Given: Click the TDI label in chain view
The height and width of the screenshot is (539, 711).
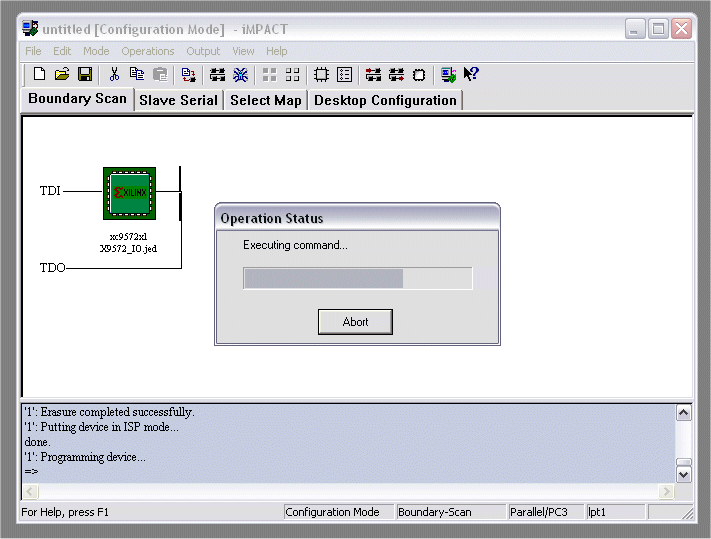Looking at the screenshot, I should (50, 191).
